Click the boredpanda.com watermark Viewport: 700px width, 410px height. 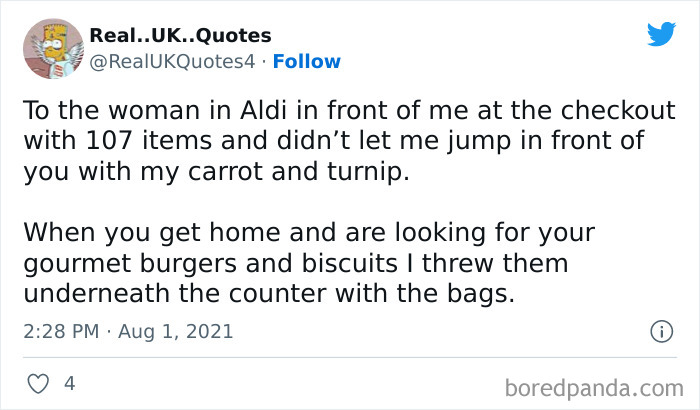tap(594, 388)
